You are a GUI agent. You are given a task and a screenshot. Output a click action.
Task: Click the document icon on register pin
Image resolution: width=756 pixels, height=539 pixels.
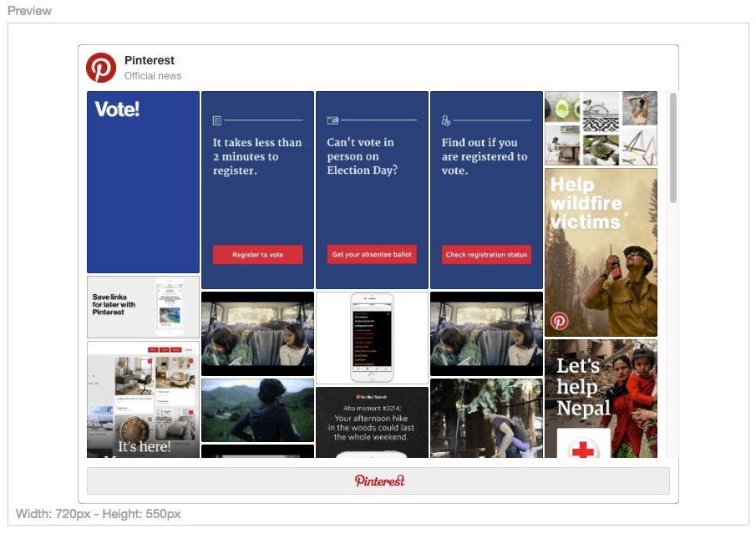(217, 120)
